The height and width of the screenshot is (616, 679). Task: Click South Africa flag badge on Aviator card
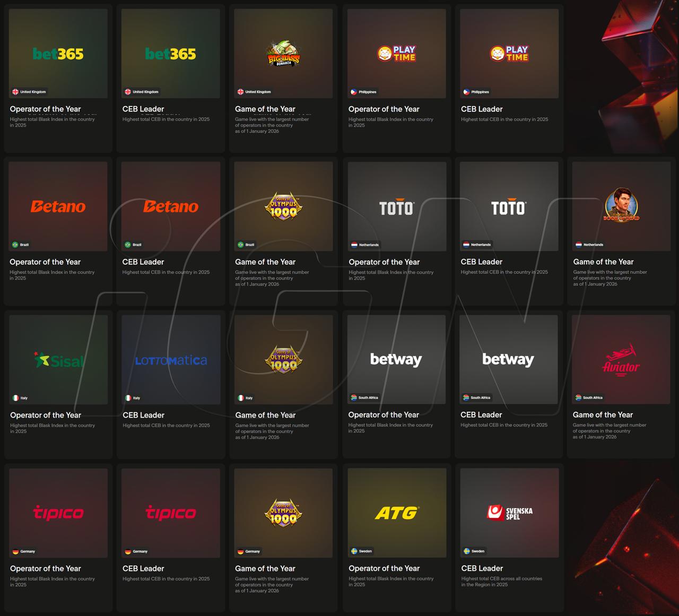click(x=589, y=397)
